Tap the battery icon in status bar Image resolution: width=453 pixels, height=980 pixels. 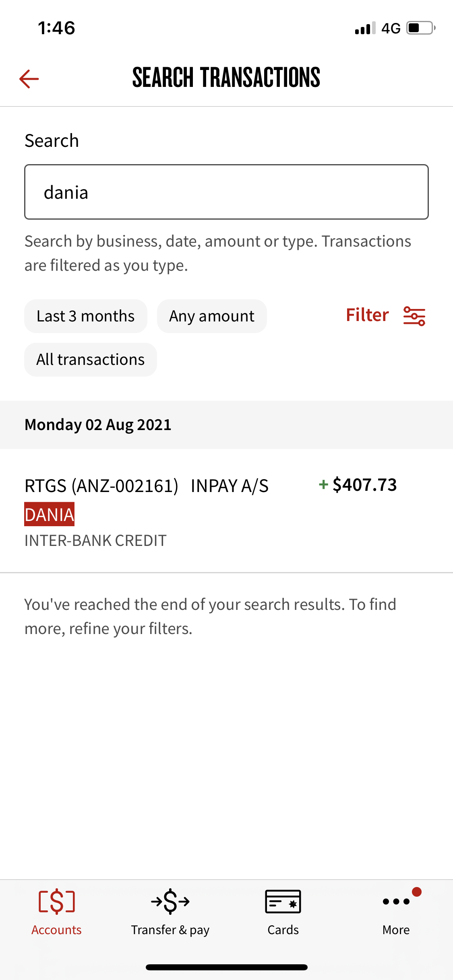pos(420,28)
